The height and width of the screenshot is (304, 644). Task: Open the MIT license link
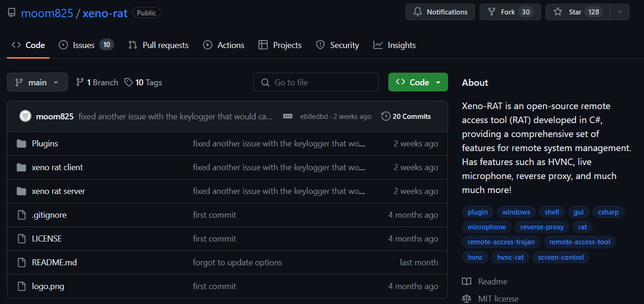click(x=490, y=298)
